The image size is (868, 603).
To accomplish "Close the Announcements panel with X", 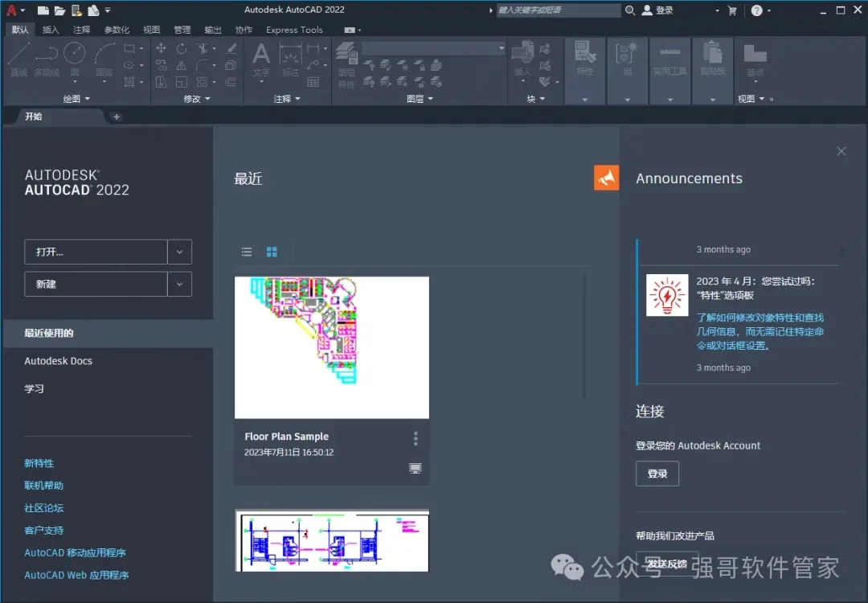I will pos(841,151).
